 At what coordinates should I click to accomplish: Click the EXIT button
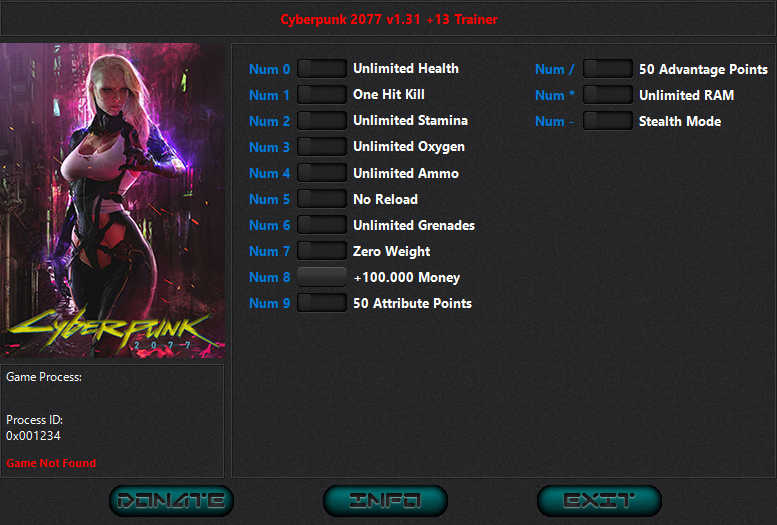(x=599, y=501)
